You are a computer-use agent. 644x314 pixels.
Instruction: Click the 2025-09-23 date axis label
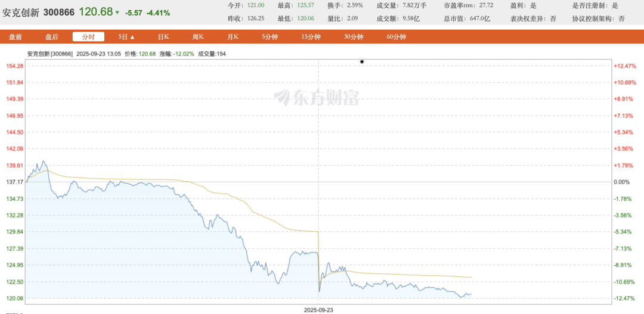(318, 310)
